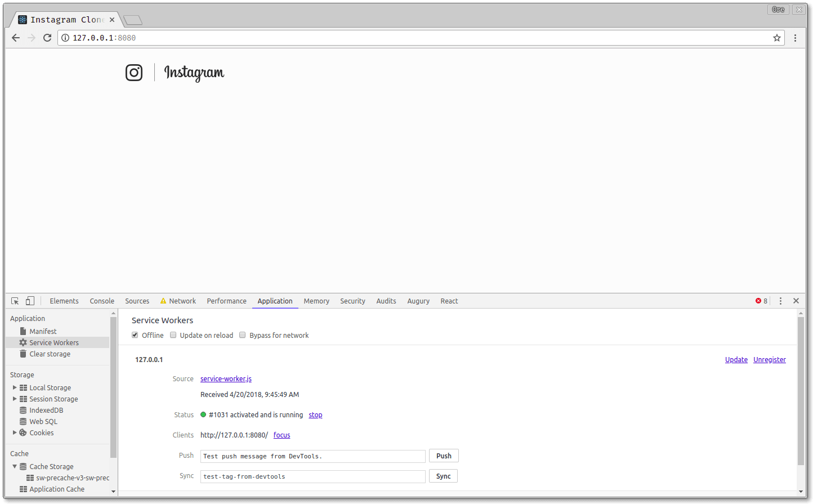Click Manifest document icon in sidebar

[x=23, y=331]
